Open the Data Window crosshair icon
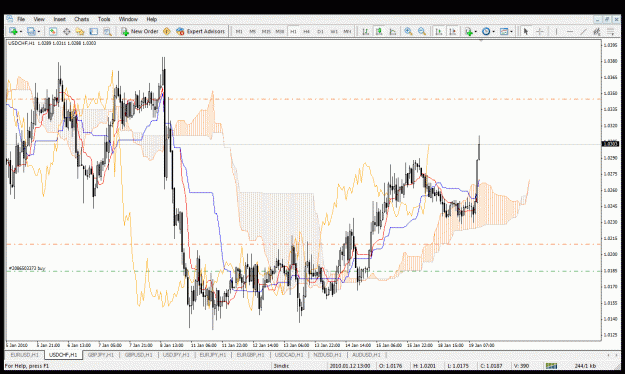The height and width of the screenshot is (374, 625). point(67,31)
